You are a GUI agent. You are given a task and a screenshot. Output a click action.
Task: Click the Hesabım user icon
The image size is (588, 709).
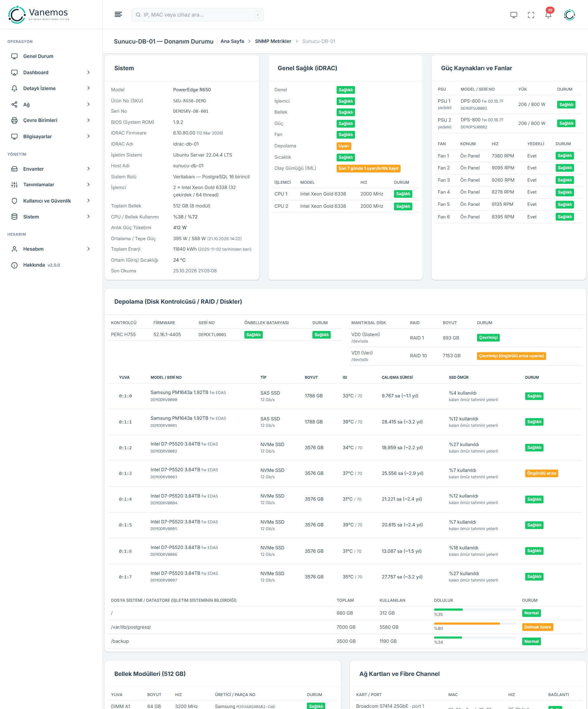point(14,249)
